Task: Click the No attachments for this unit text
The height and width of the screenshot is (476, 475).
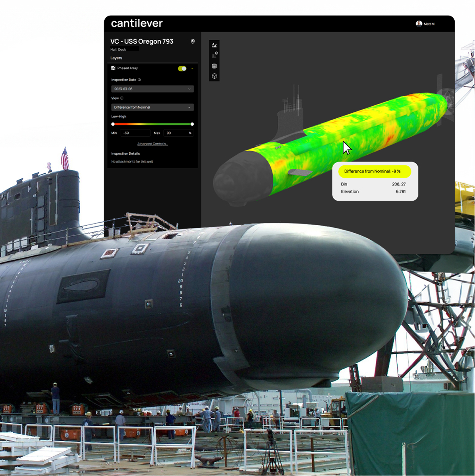Action: click(132, 162)
